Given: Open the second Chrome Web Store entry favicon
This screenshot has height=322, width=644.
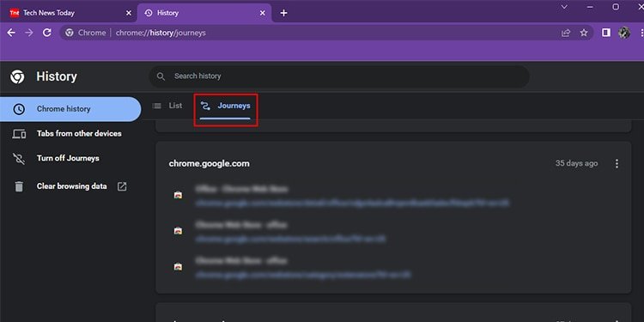Looking at the screenshot, I should (x=178, y=231).
